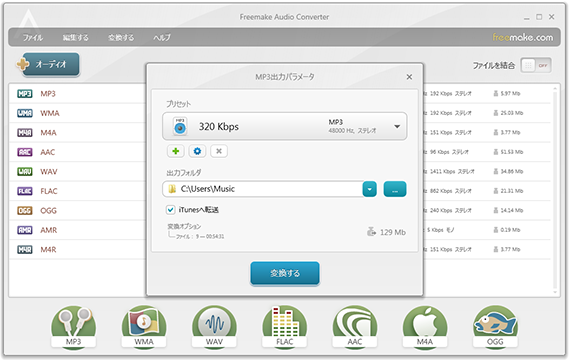Click the 5.97 Mb size value
Viewport: 570px width, 360px height.
(510, 93)
